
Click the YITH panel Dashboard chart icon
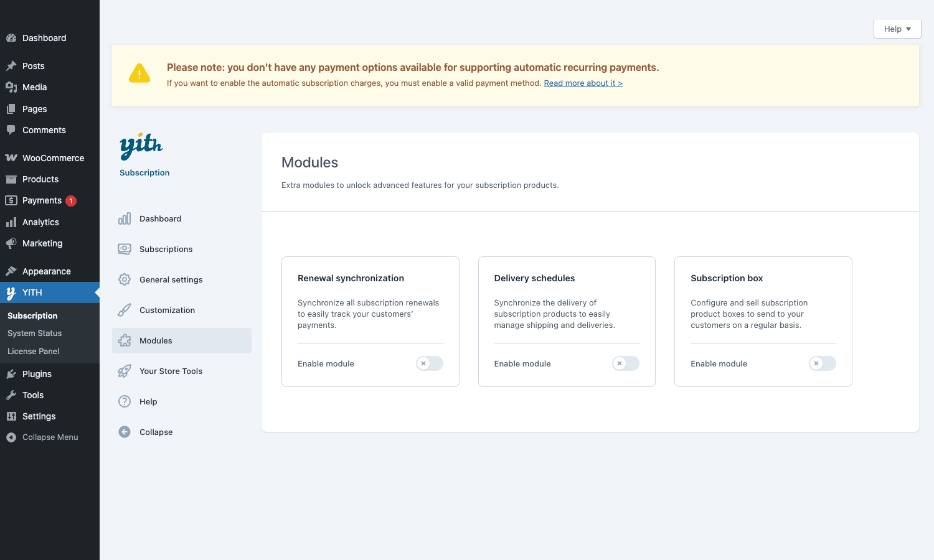(x=125, y=218)
